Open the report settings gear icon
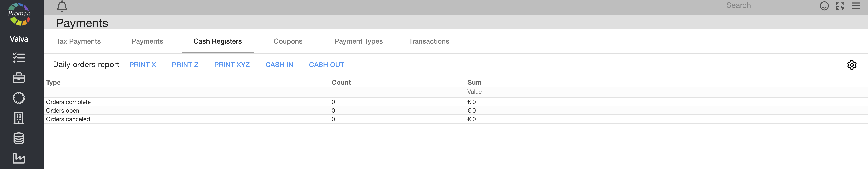 [x=851, y=65]
